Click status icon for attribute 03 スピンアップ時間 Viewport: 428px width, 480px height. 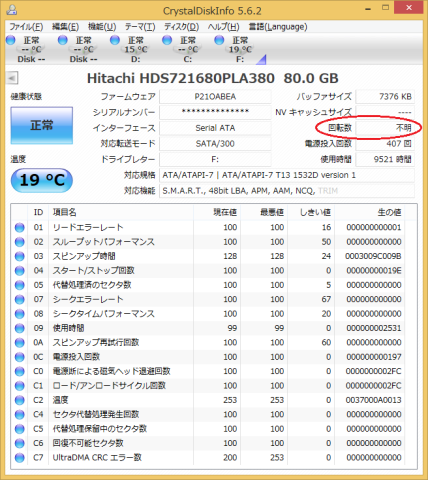coord(20,256)
